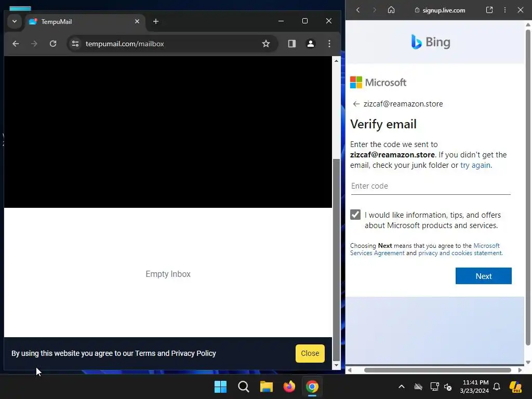Focus the Enter code field

431,187
